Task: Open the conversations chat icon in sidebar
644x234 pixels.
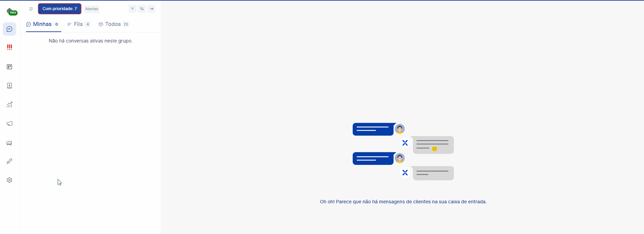Action: [x=9, y=29]
